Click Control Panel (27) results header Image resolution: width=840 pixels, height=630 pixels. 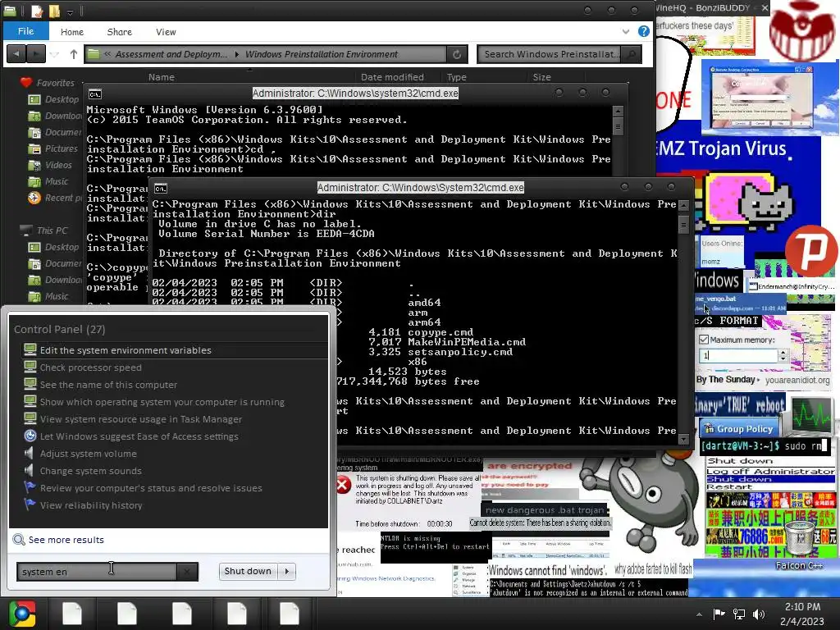tap(59, 330)
